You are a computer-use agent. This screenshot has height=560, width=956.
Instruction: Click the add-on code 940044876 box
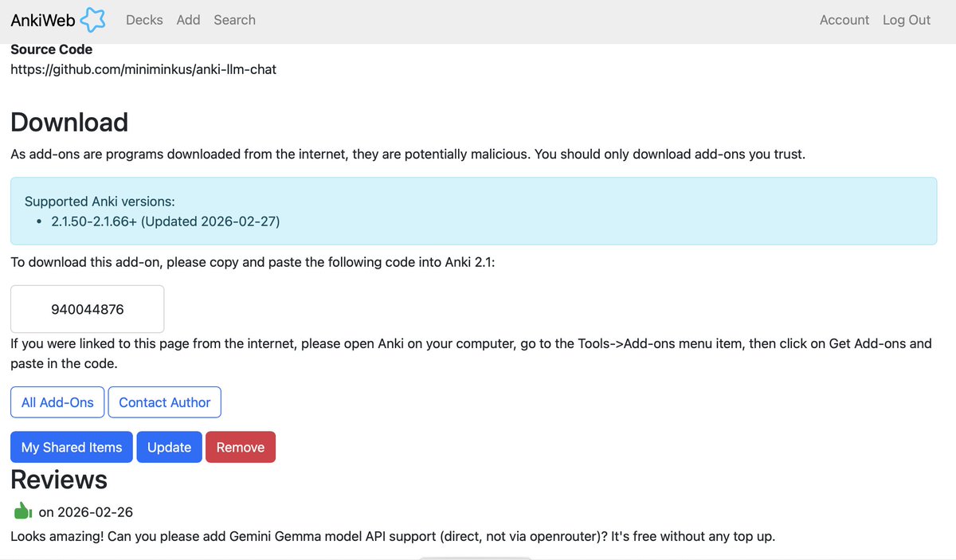(87, 309)
